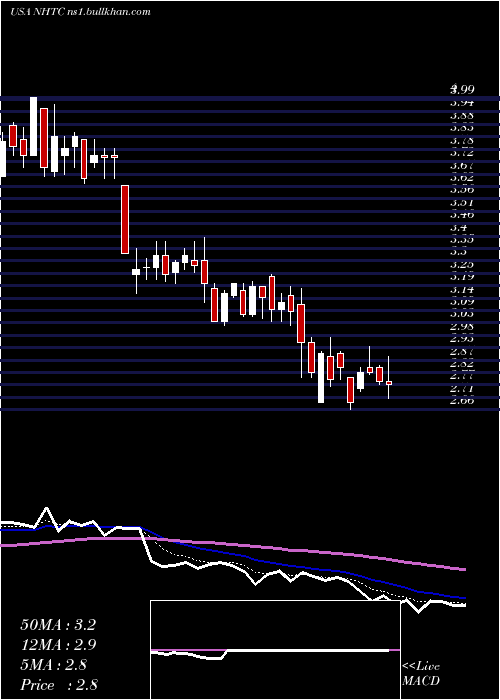The height and width of the screenshot is (700, 500).
Task: Click the USA NHTC ns1.bullkhan.com title text
Action: (x=80, y=12)
